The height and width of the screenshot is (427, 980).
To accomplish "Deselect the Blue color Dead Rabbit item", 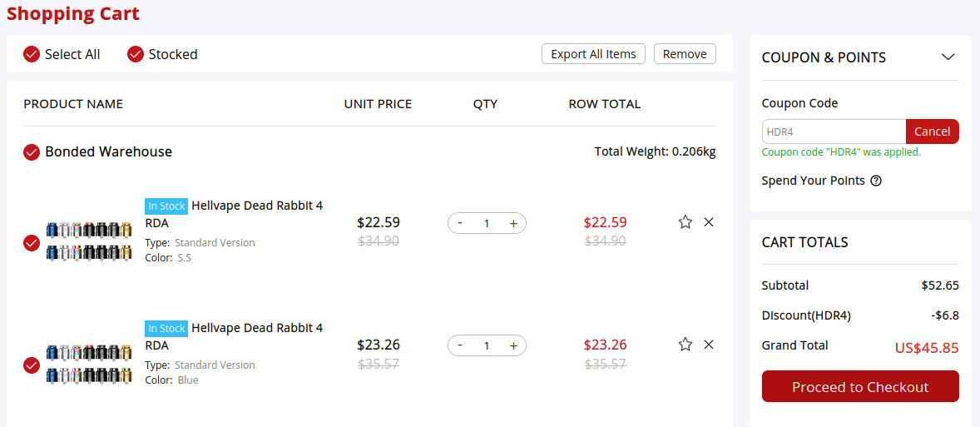I will (32, 365).
